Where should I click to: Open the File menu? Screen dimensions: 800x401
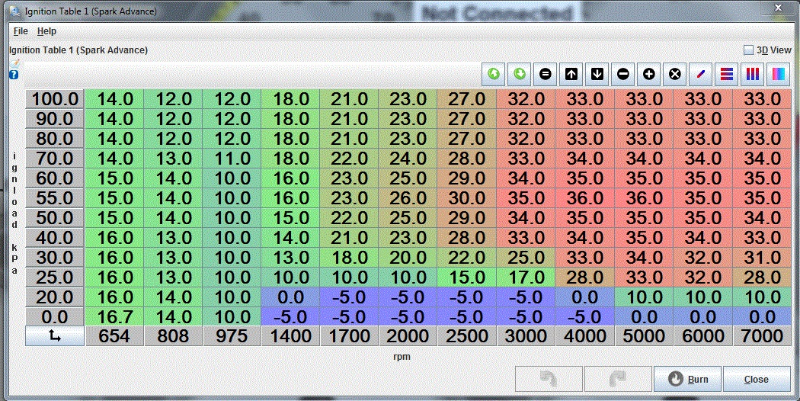pyautogui.click(x=20, y=31)
